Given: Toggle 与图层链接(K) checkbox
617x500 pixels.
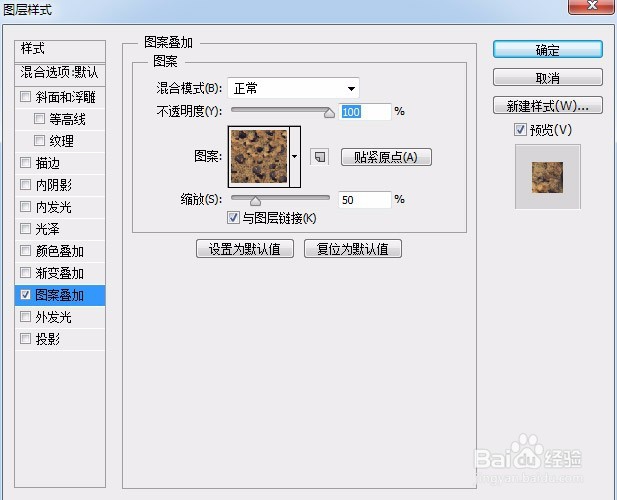Looking at the screenshot, I should [x=233, y=218].
